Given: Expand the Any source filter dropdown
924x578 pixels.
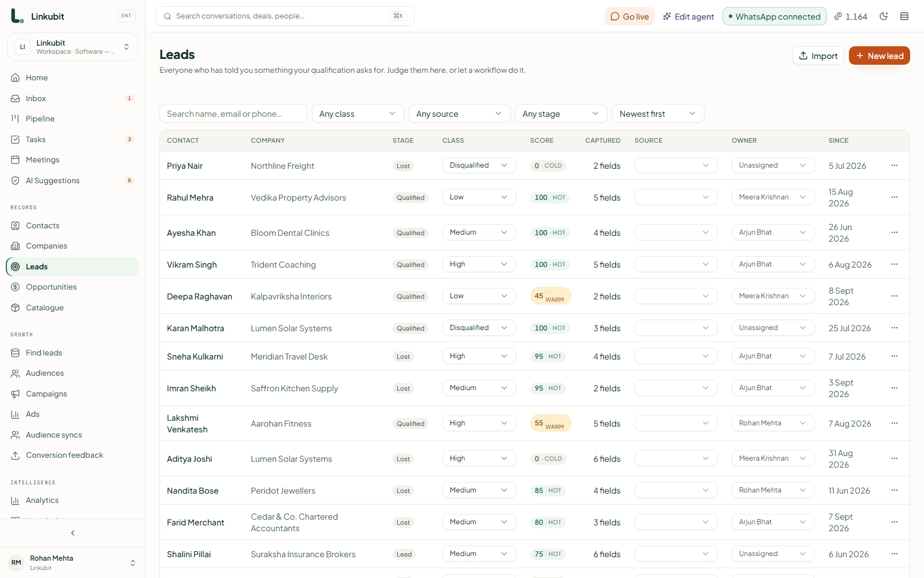Looking at the screenshot, I should click(x=460, y=114).
